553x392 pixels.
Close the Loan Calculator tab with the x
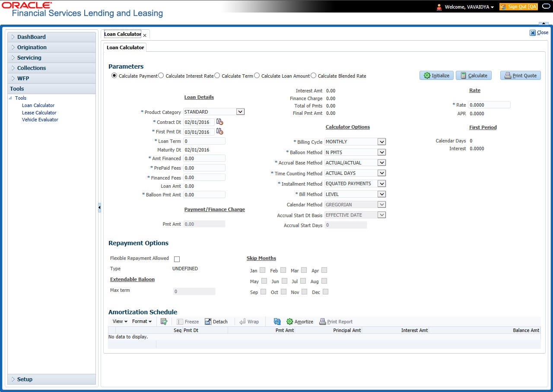tap(145, 35)
